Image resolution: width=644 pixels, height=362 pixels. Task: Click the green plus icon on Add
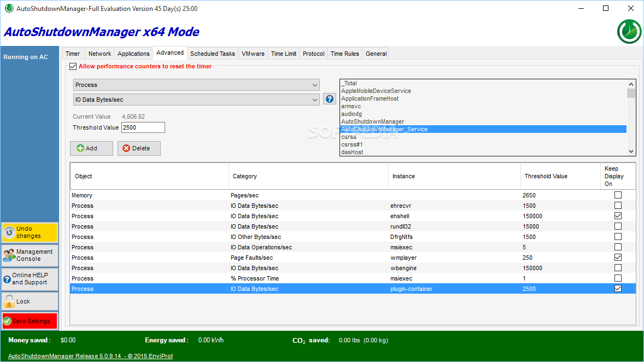[80, 148]
